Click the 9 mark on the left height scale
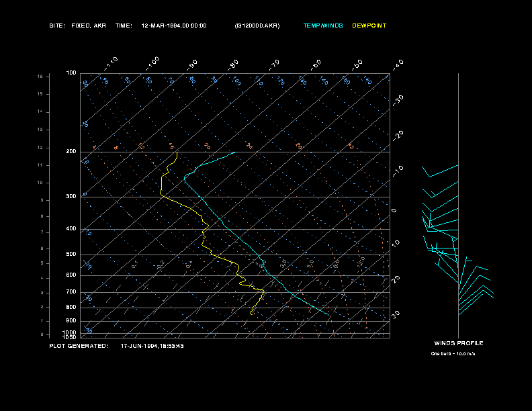Image resolution: width=532 pixels, height=411 pixels. [x=42, y=200]
